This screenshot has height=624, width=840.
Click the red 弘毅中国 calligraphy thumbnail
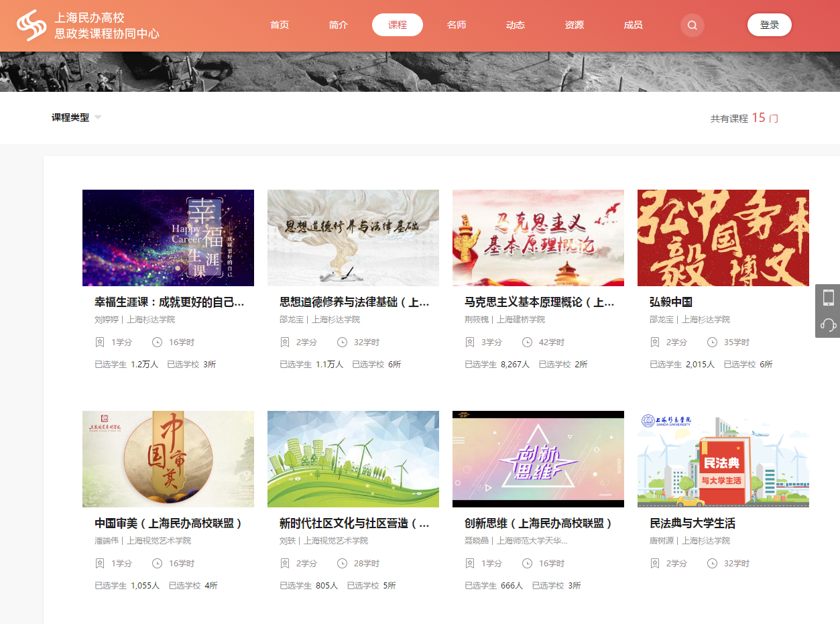click(x=723, y=238)
